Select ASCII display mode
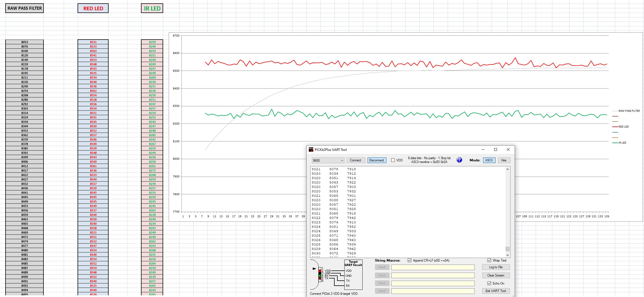This screenshot has height=297, width=644. (x=489, y=160)
